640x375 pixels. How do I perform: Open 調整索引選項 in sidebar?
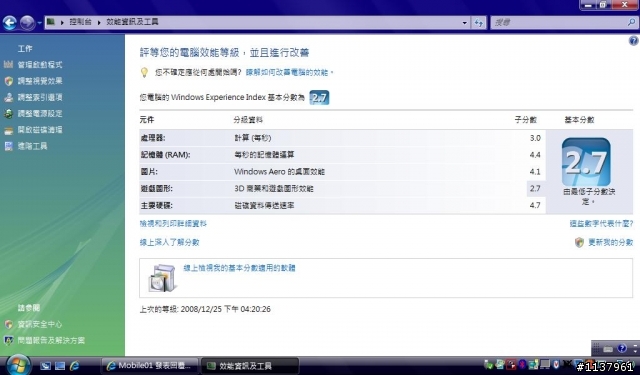[40, 97]
